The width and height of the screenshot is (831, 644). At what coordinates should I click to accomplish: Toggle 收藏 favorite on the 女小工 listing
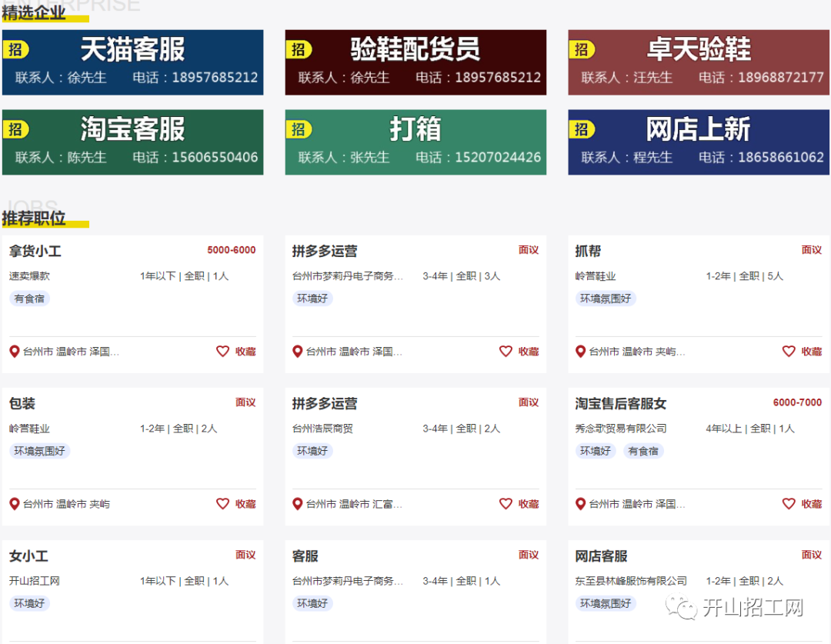click(236, 641)
